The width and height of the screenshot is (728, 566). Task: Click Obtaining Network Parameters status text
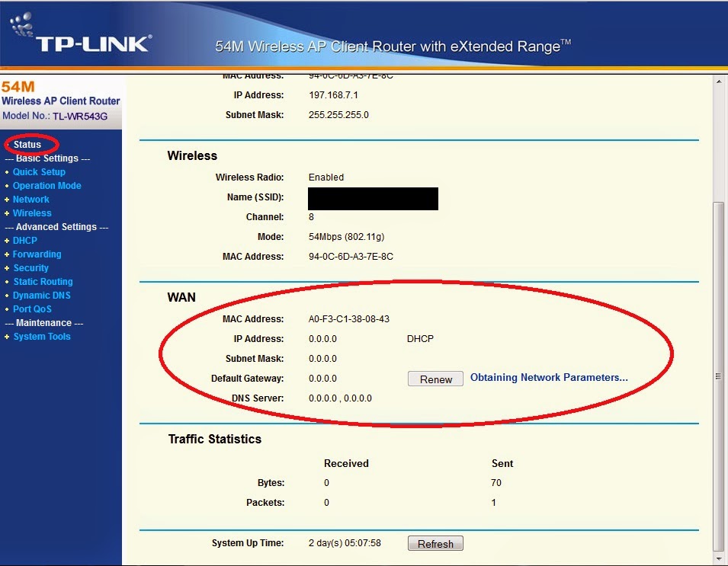[549, 377]
